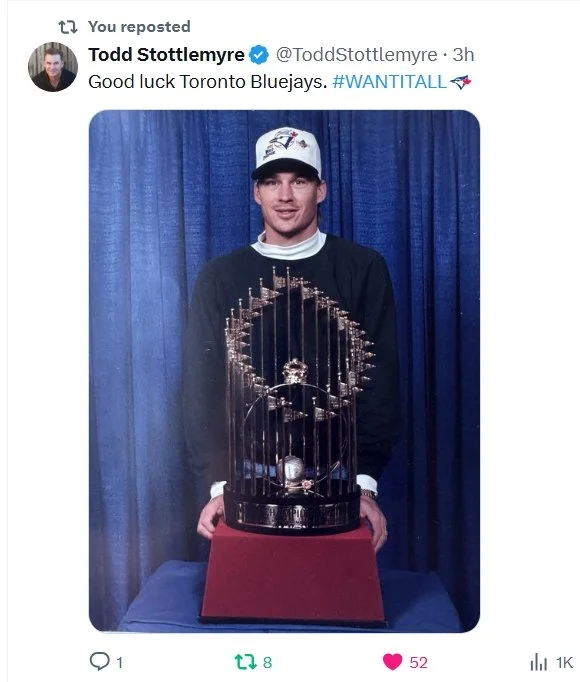The width and height of the screenshot is (580, 682).
Task: Open the @ToddStottlemyre handle link
Action: click(x=356, y=55)
